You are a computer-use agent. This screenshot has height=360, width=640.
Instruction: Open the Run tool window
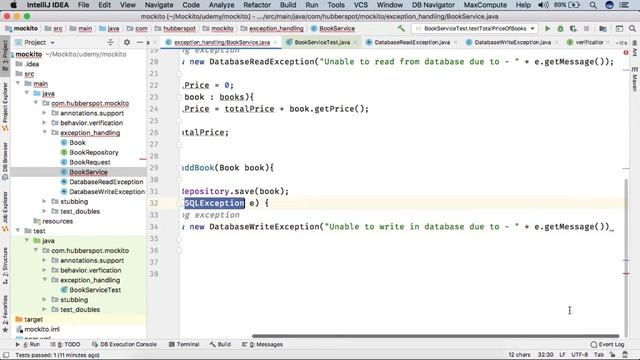click(28, 344)
